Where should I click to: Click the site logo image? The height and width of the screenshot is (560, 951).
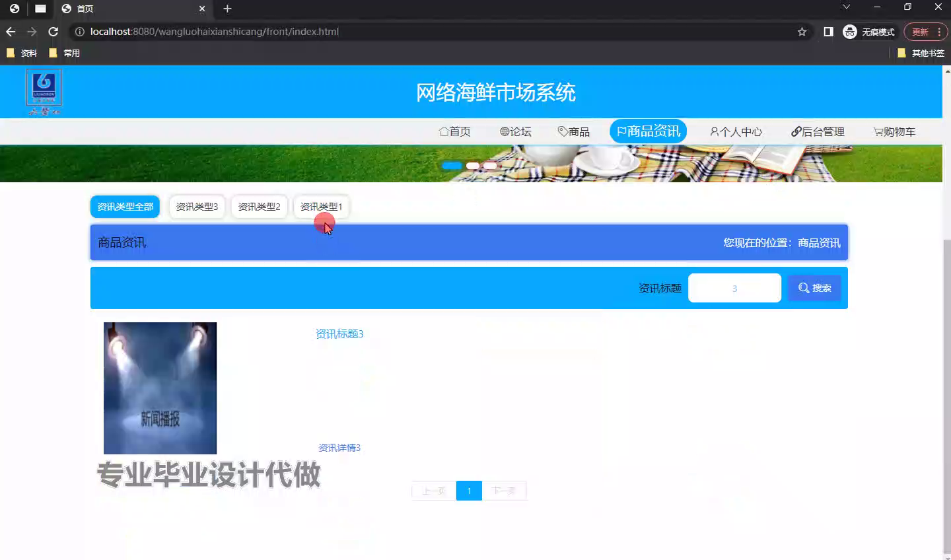pyautogui.click(x=44, y=92)
